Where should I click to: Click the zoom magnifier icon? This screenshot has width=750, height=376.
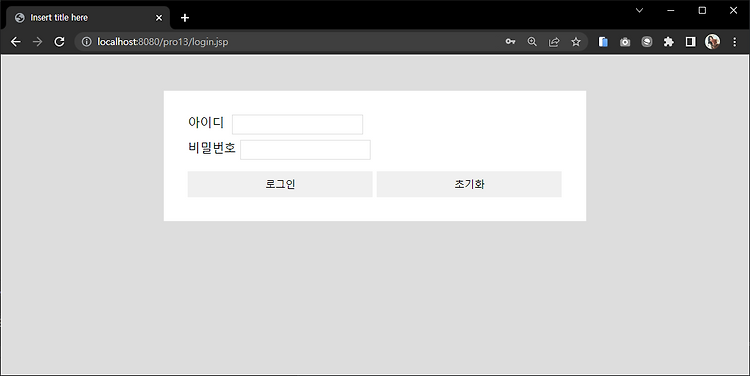pyautogui.click(x=532, y=42)
